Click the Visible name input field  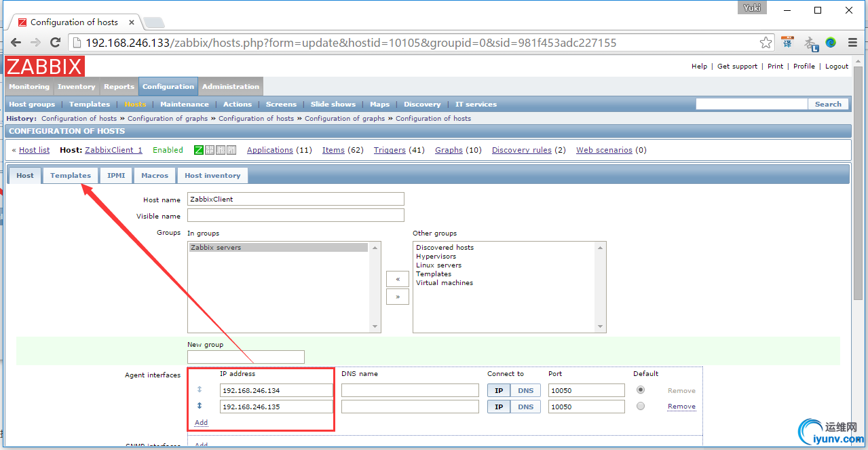coord(296,215)
